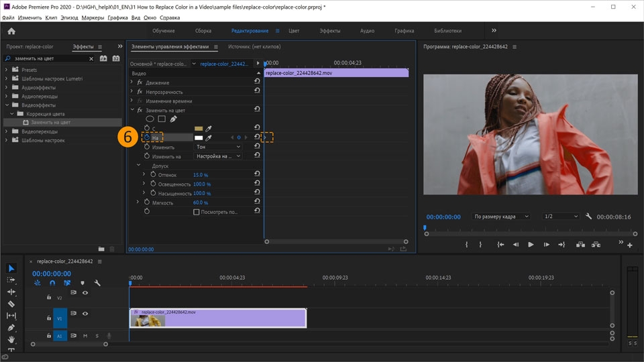Viewport: 644px width, 362px height.
Task: Expand the Движение effect properties
Action: pyautogui.click(x=131, y=82)
